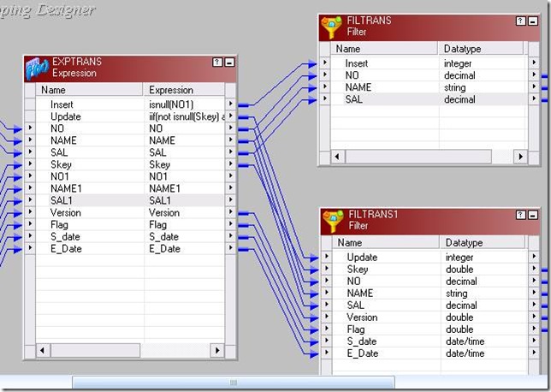The width and height of the screenshot is (551, 392).
Task: Select the Update port in FILTRANS1
Action: pyautogui.click(x=362, y=257)
